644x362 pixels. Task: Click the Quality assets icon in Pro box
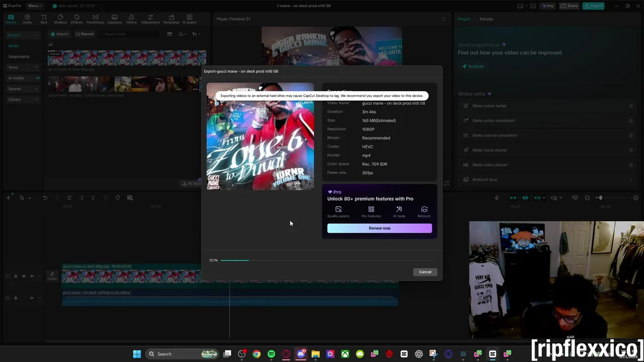point(338,210)
